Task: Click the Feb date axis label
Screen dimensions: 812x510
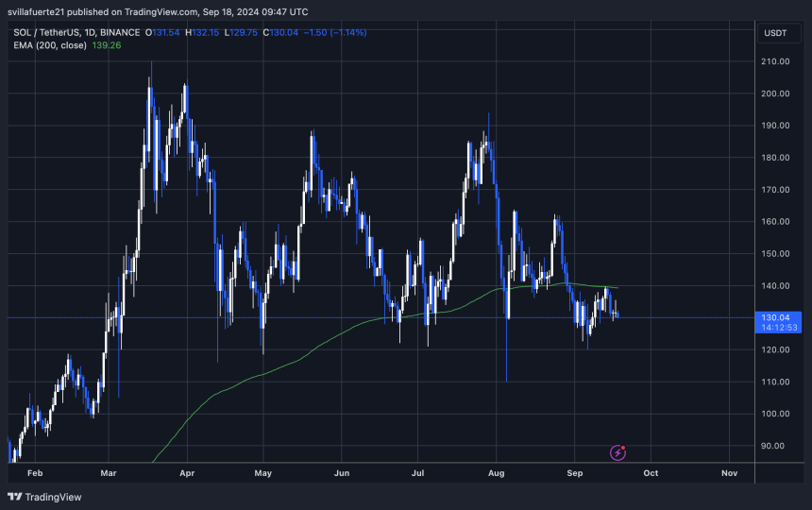Action: click(35, 473)
